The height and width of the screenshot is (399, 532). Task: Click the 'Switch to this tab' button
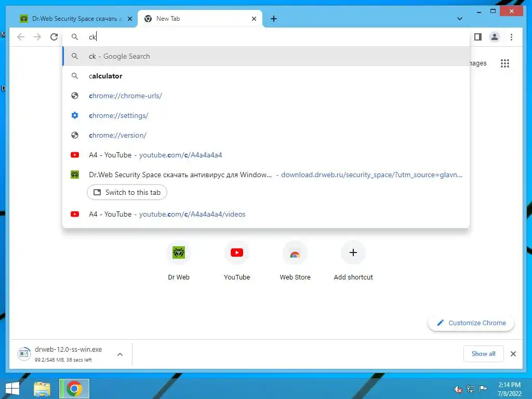tap(127, 192)
